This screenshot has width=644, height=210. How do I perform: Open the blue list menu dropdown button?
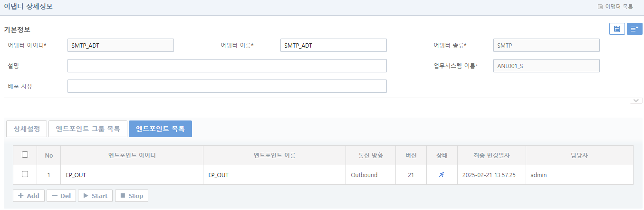tap(634, 29)
